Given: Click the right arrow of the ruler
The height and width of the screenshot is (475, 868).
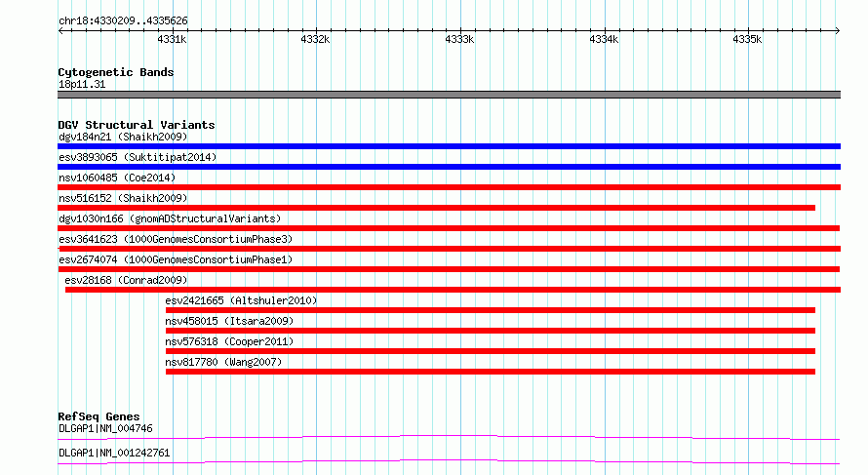Looking at the screenshot, I should coord(838,30).
